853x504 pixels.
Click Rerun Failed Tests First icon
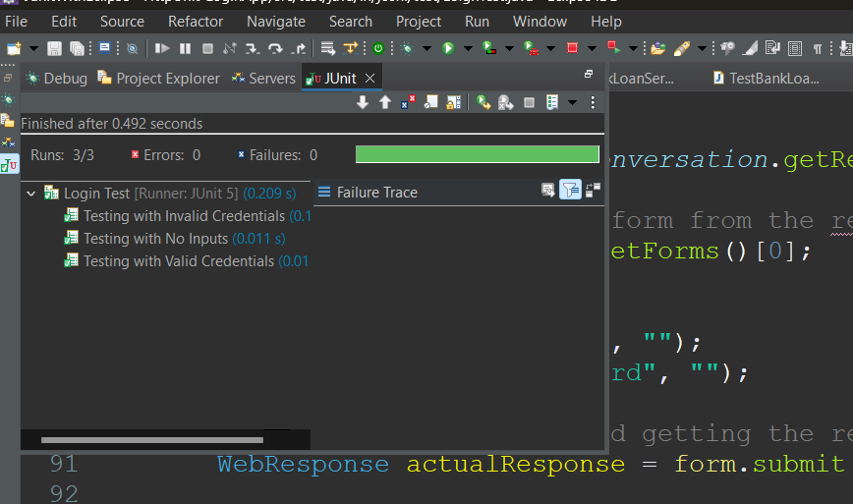[506, 102]
